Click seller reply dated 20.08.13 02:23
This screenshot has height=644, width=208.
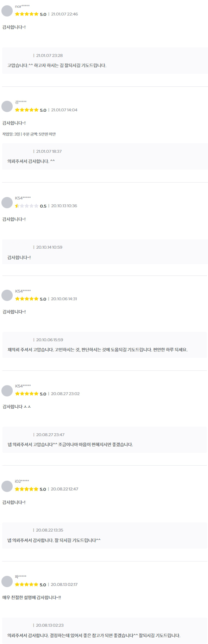[105, 630]
